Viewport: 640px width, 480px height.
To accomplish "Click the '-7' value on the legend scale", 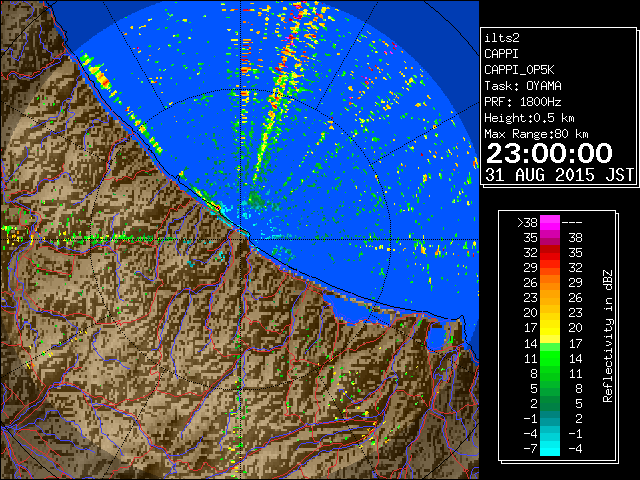I will 530,449.
